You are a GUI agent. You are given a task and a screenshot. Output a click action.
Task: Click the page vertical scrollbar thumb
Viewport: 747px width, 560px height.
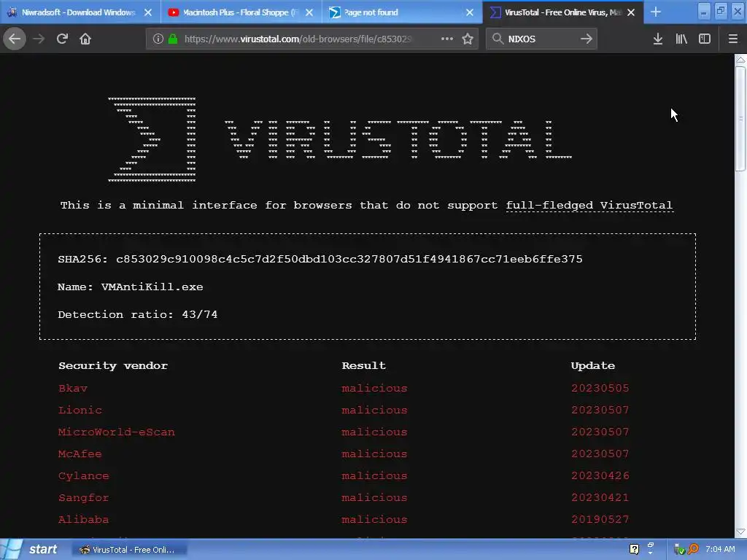740,119
